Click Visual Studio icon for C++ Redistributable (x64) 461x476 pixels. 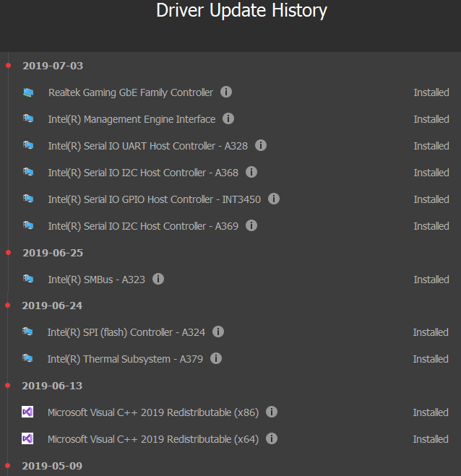coord(27,438)
